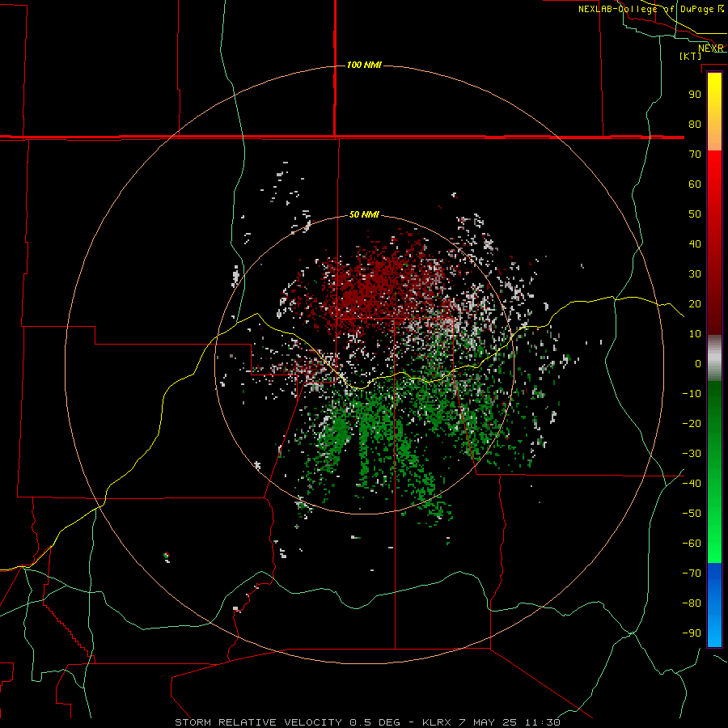Select the -60 value on velocity scale

point(692,544)
